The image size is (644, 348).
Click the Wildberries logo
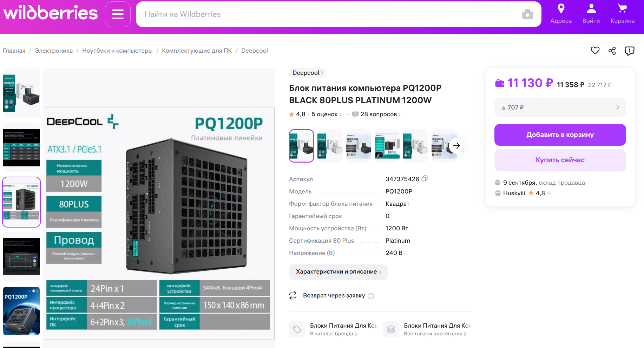(x=51, y=13)
